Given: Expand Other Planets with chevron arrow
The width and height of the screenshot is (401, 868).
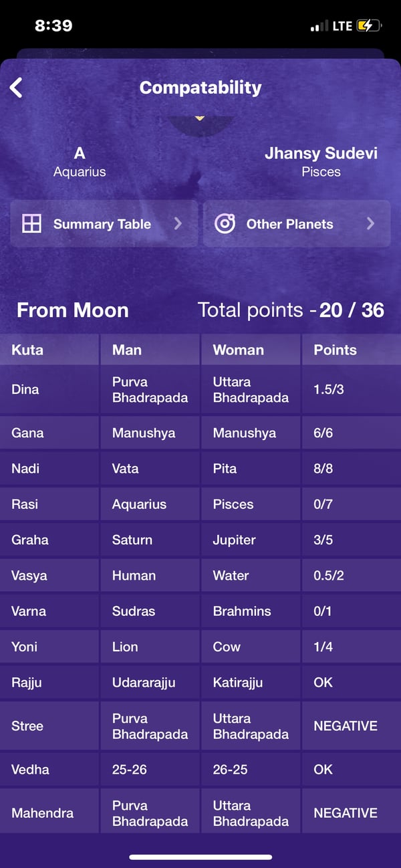Looking at the screenshot, I should (x=370, y=224).
